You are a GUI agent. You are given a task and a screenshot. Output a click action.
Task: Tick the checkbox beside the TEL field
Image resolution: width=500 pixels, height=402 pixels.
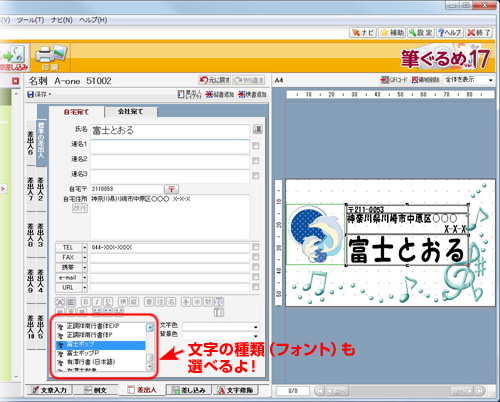256,247
